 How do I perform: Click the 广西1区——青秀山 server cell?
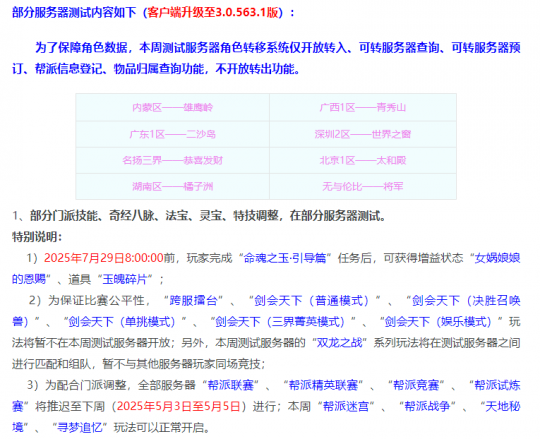click(363, 107)
